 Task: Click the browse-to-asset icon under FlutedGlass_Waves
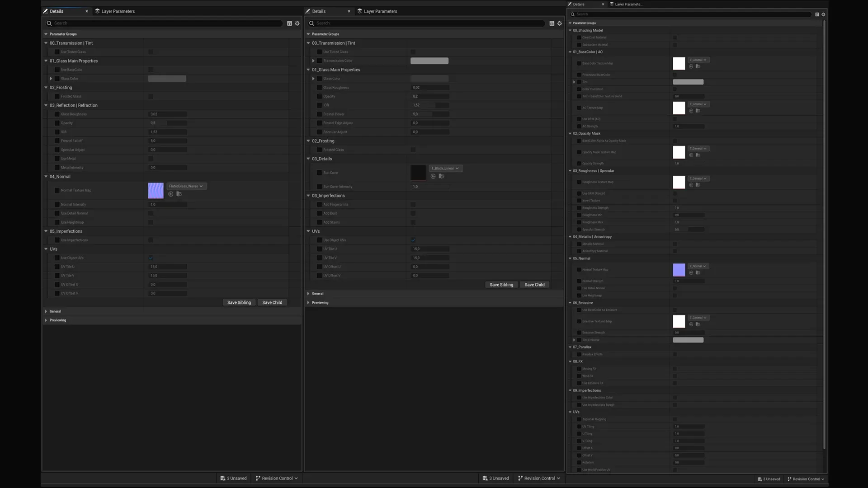pos(179,194)
